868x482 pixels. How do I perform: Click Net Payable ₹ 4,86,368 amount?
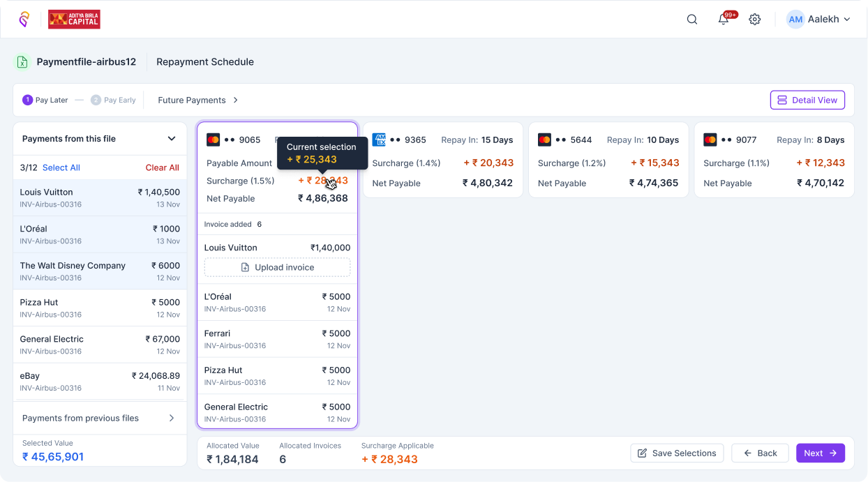323,199
